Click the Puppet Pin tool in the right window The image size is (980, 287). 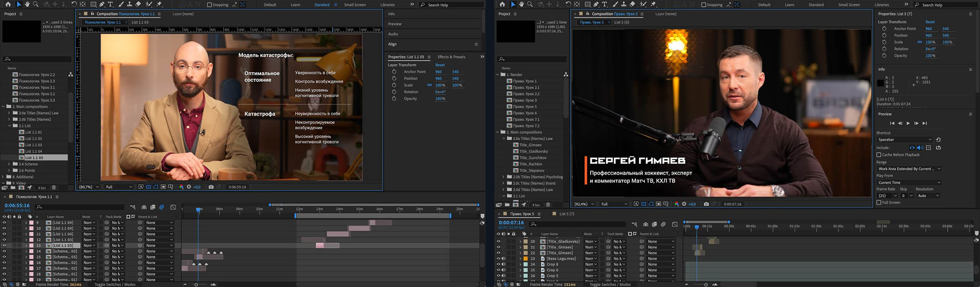pyautogui.click(x=653, y=4)
